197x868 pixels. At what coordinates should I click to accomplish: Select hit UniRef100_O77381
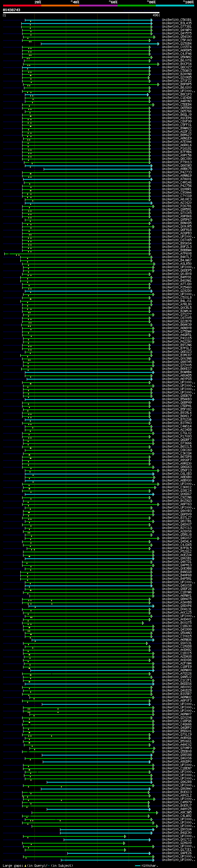point(177,26)
